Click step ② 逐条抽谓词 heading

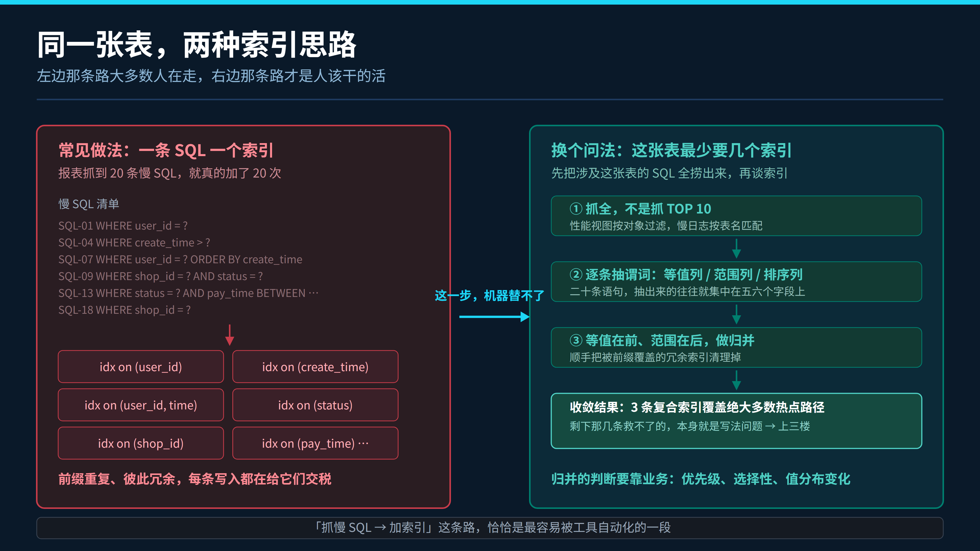tap(686, 274)
